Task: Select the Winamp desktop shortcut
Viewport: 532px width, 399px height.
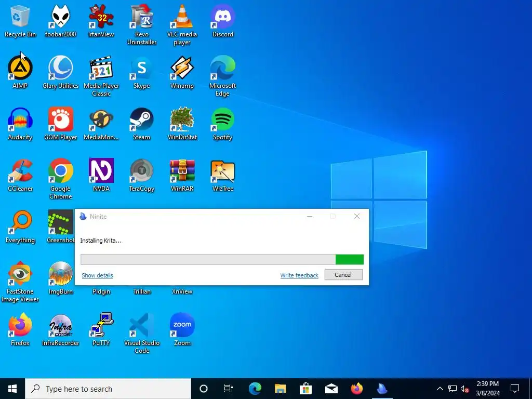Action: (182, 72)
